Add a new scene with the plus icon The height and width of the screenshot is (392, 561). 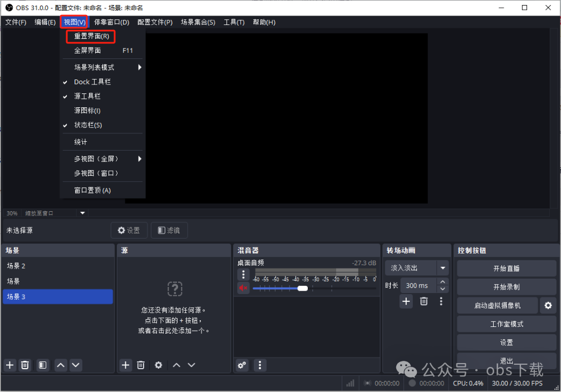point(9,365)
